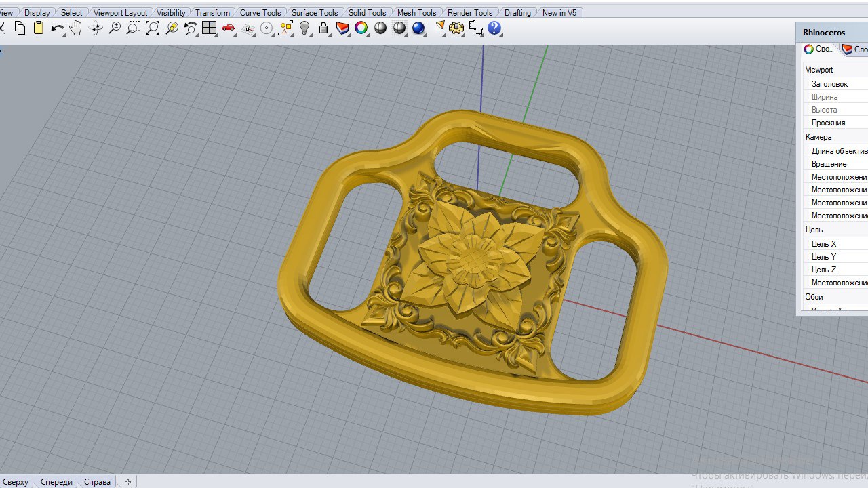
Task: Switch to the Mesh Tools tab
Action: pos(416,13)
